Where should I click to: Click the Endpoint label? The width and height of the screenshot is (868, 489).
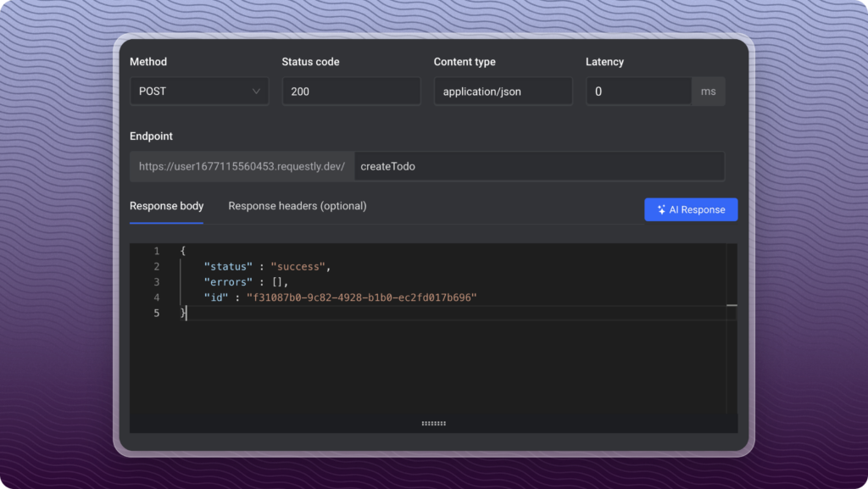151,136
